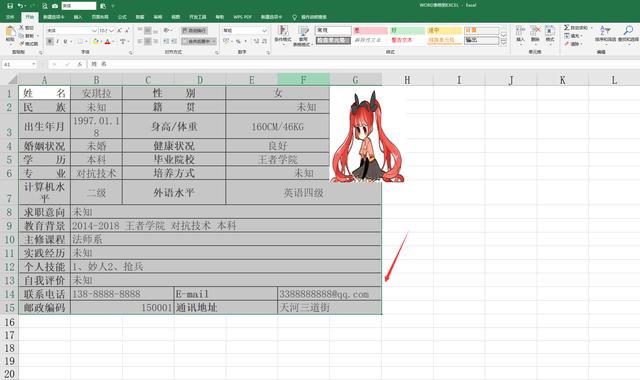Toggle Italic formatting
The image size is (640, 380).
click(x=58, y=41)
